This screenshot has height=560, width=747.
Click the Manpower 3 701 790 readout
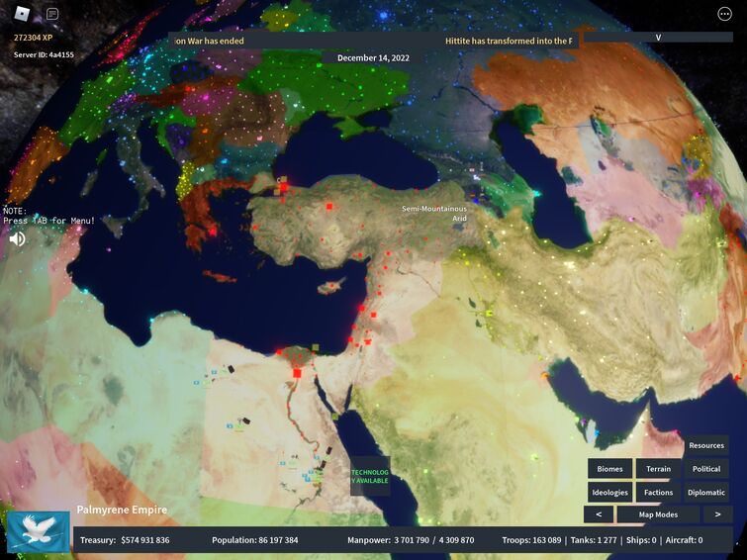click(411, 540)
